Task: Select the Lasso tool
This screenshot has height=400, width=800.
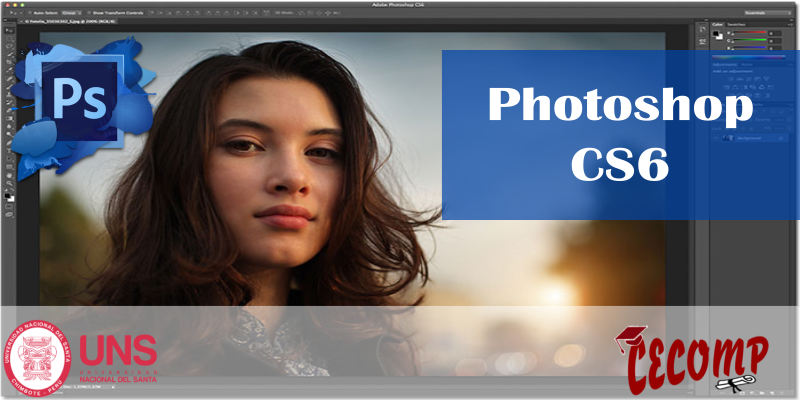Action: (x=9, y=46)
